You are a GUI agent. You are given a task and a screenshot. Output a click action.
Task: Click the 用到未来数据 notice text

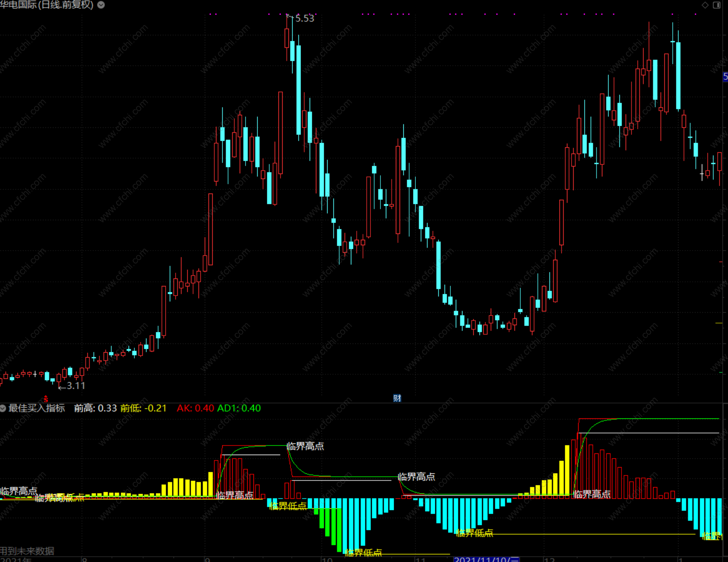(27, 551)
